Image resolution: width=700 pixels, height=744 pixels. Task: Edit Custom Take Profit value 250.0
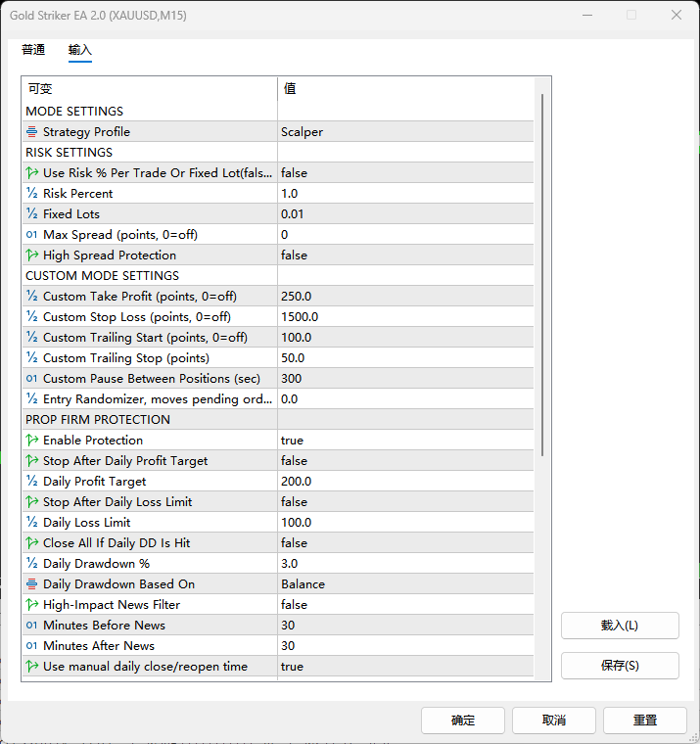[x=405, y=296]
